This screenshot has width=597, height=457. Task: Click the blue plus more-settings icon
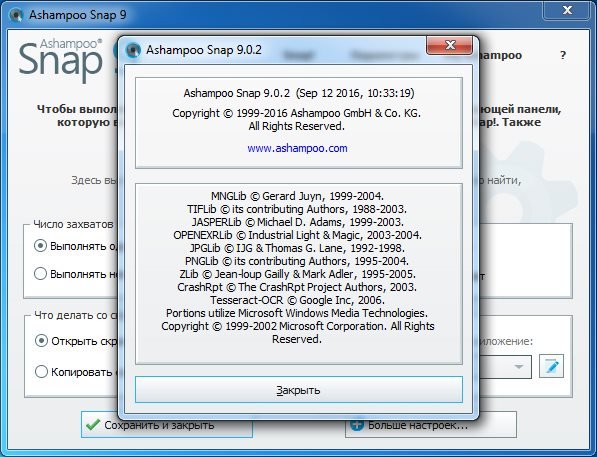(x=356, y=425)
